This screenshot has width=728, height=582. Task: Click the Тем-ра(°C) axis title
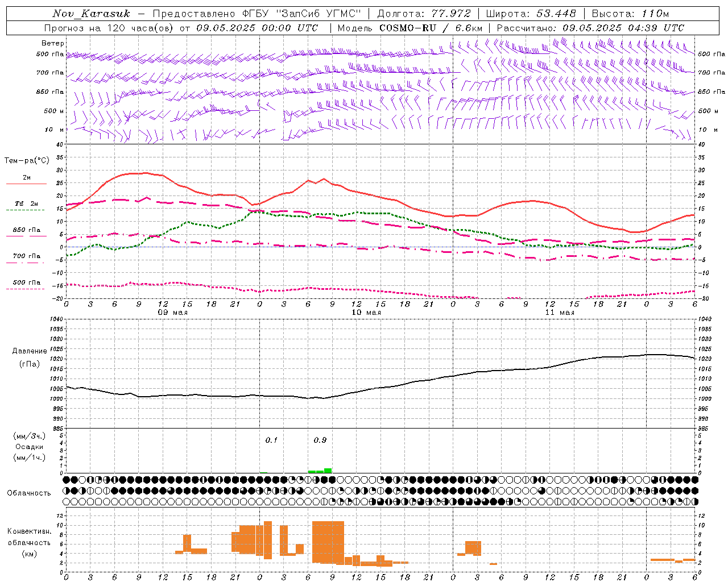click(x=27, y=161)
